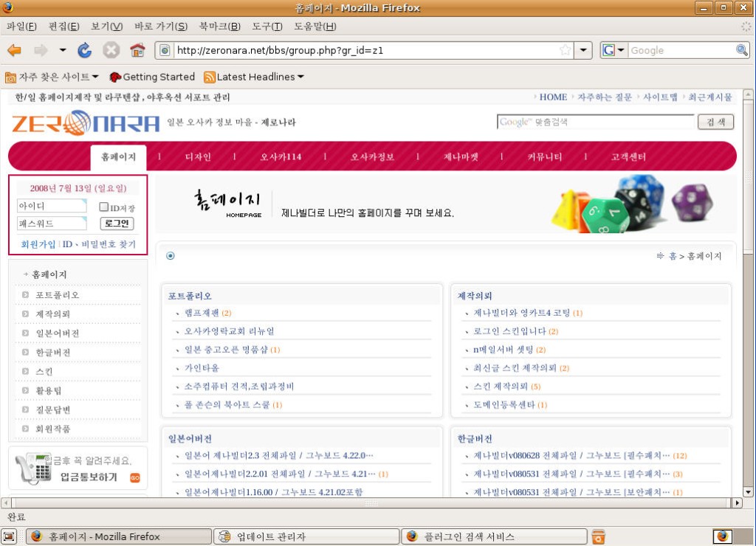This screenshot has width=756, height=546.
Task: Bookmark this page with the star icon
Action: pyautogui.click(x=566, y=50)
